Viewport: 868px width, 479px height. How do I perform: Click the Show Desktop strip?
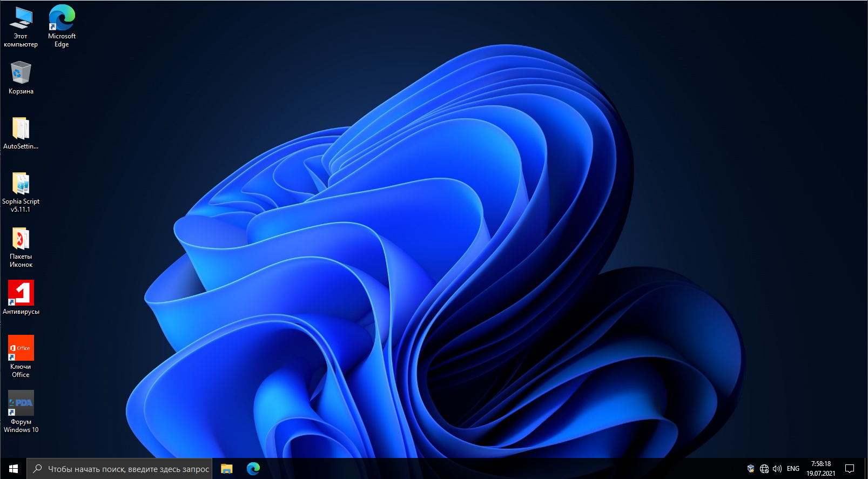(x=866, y=469)
